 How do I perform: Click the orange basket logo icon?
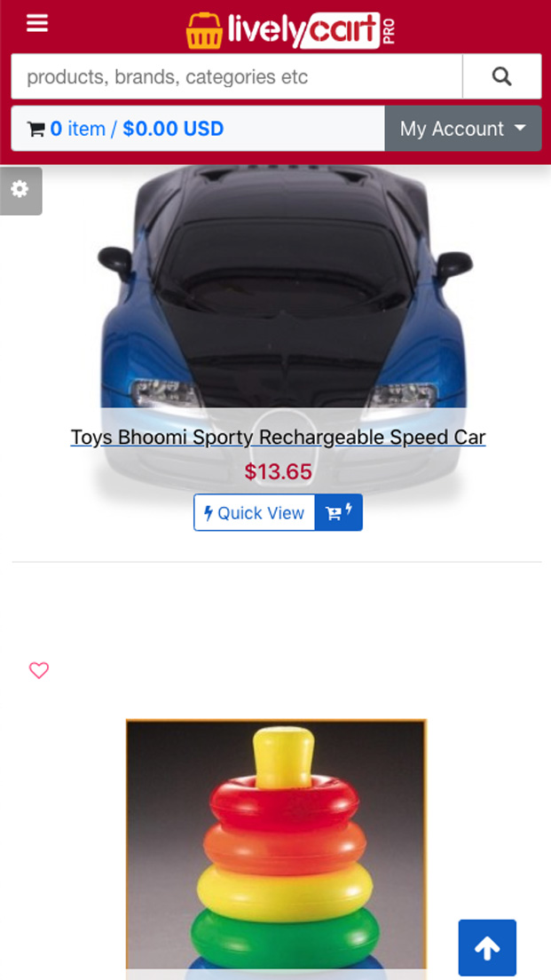tap(204, 30)
